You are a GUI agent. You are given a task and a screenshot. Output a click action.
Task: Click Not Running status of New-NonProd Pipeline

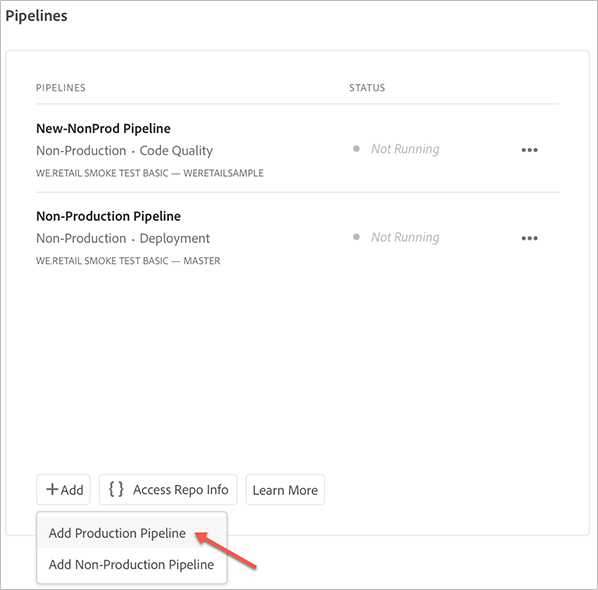[x=405, y=149]
